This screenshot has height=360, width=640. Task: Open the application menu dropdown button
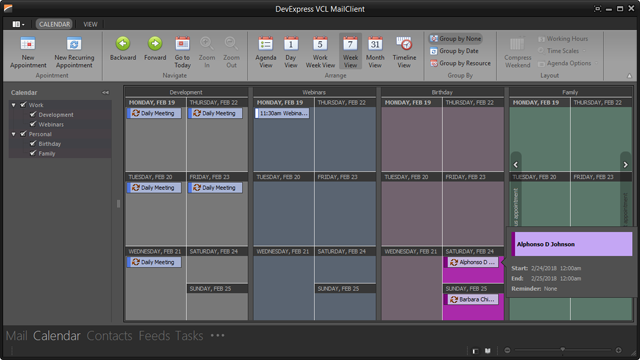(x=18, y=24)
